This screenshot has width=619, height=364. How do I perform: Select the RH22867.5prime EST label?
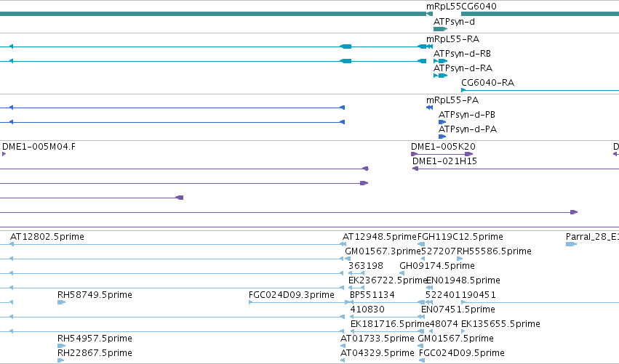pos(95,353)
